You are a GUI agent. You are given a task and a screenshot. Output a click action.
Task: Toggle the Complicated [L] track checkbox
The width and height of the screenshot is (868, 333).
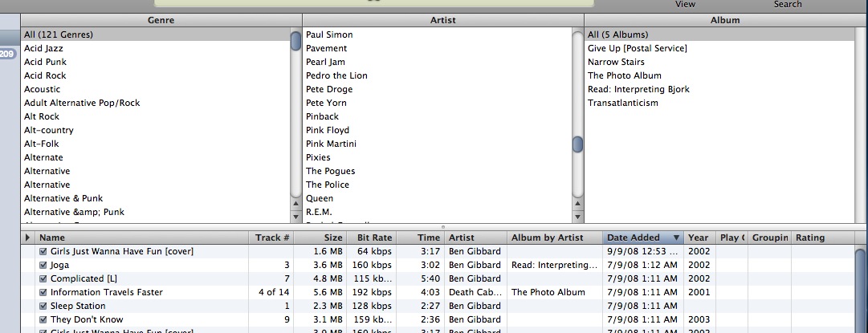click(43, 278)
